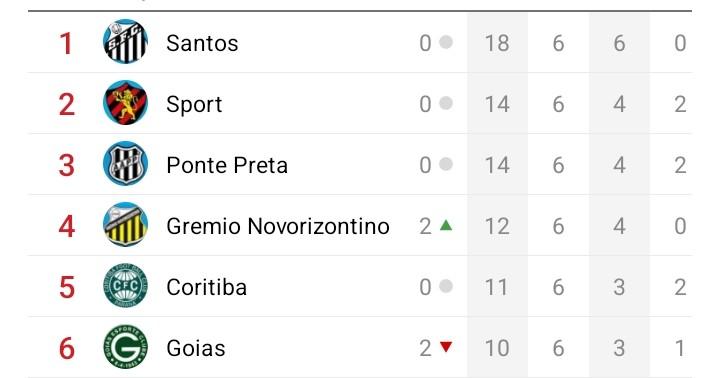Select rank number 1 row

360,42
